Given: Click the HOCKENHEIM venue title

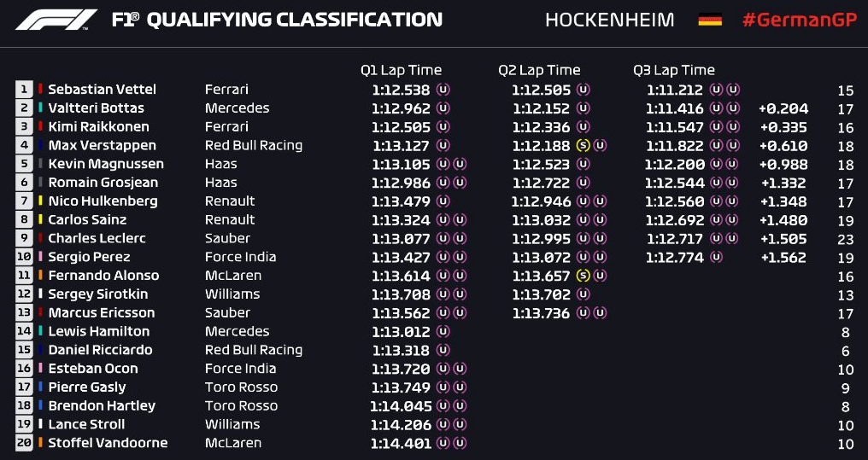Looking at the screenshot, I should pos(610,20).
